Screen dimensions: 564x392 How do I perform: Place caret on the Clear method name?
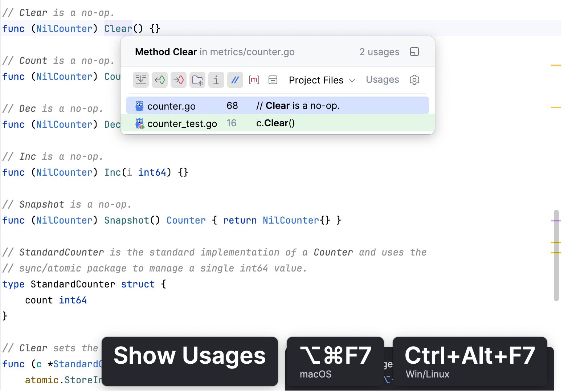pos(118,28)
